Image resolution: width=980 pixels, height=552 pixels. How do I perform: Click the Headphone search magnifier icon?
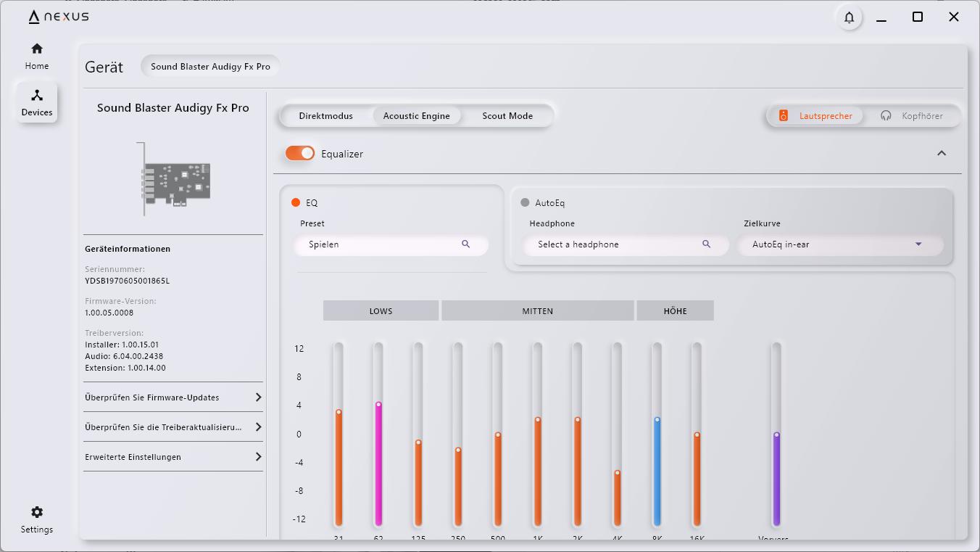706,244
